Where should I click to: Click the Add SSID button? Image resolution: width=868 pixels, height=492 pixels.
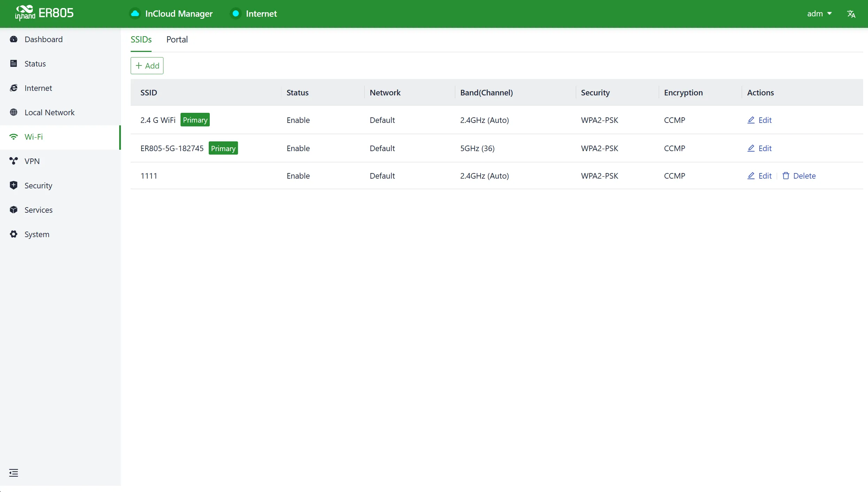[147, 65]
